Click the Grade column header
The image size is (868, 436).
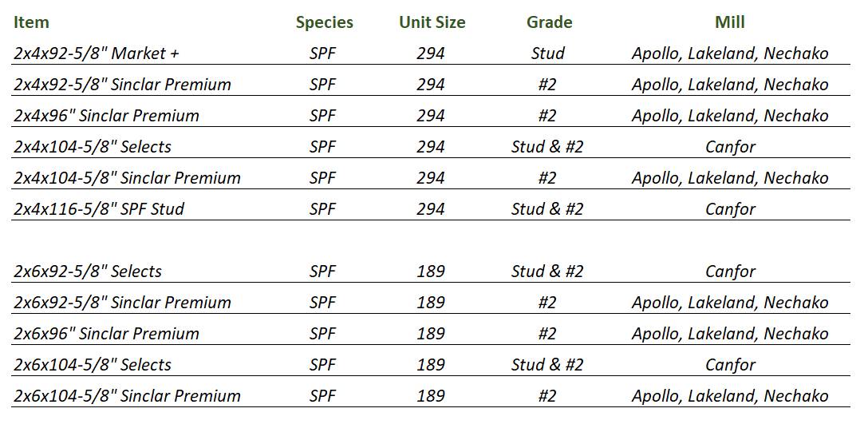549,22
